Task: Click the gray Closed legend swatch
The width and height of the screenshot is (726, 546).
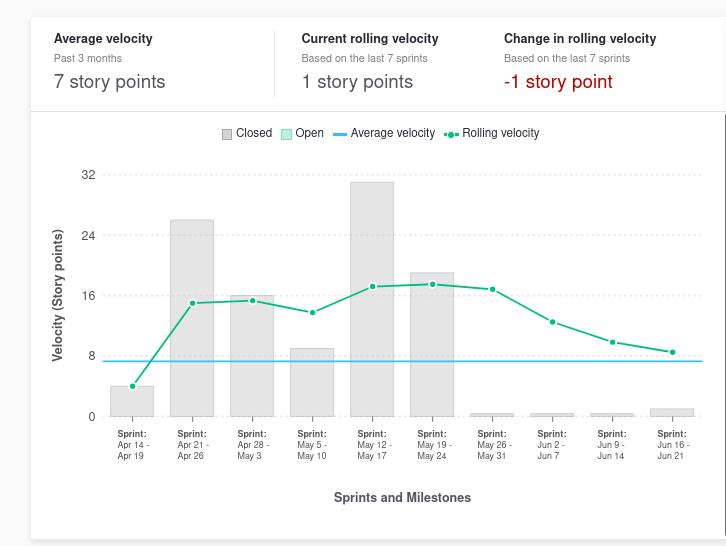Action: [x=227, y=134]
